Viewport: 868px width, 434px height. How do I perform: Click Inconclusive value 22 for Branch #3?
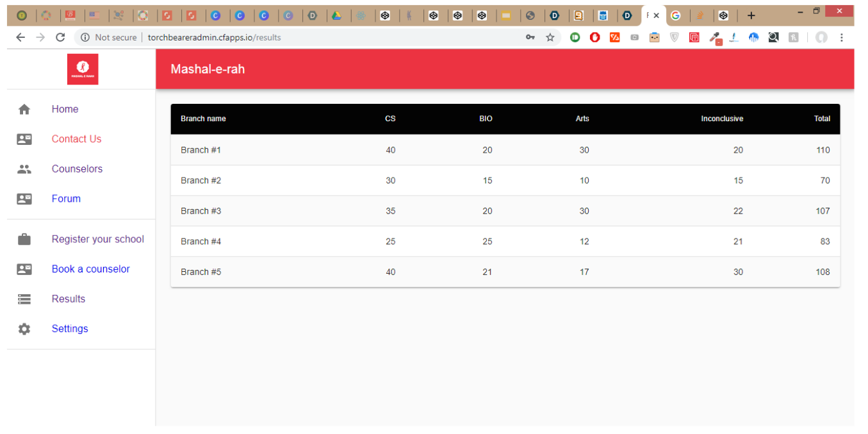click(738, 211)
